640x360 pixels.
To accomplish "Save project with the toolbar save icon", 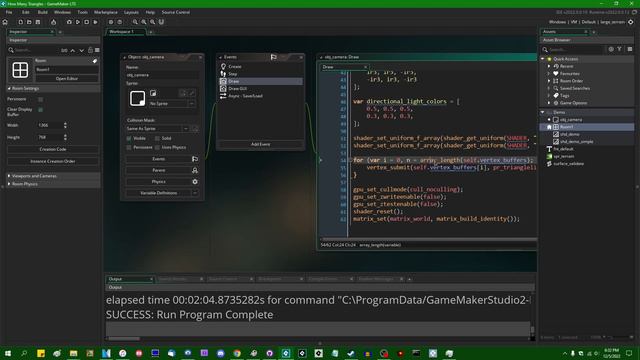I will 38,22.
